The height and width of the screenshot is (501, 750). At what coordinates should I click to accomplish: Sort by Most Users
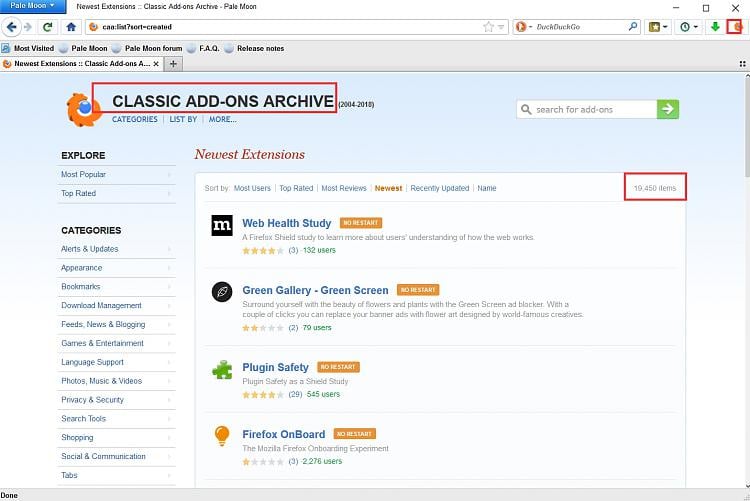pyautogui.click(x=252, y=188)
